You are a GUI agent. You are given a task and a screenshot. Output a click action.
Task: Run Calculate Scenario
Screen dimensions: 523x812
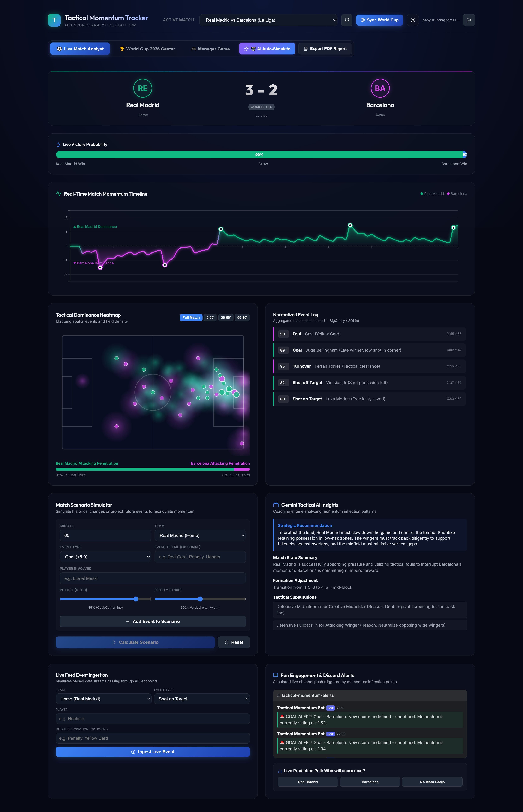[135, 642]
